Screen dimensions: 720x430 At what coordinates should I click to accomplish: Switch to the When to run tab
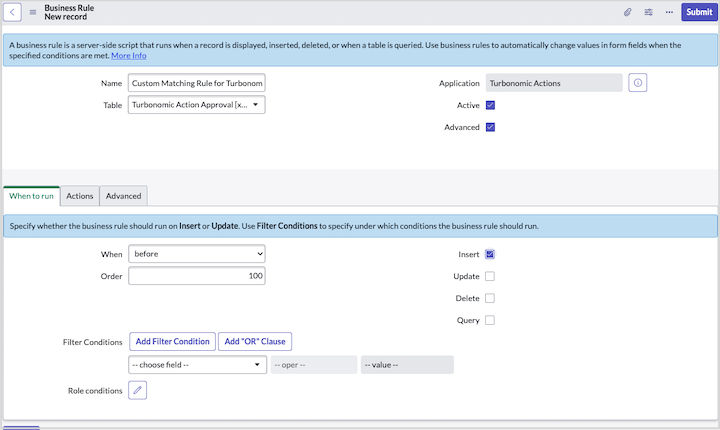pyautogui.click(x=31, y=196)
